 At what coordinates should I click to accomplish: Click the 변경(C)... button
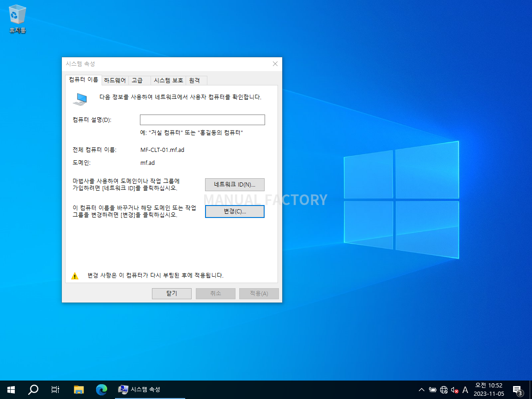click(x=235, y=212)
